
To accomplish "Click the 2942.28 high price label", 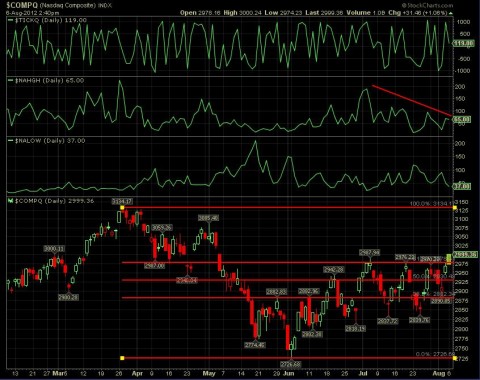I will pos(334,269).
